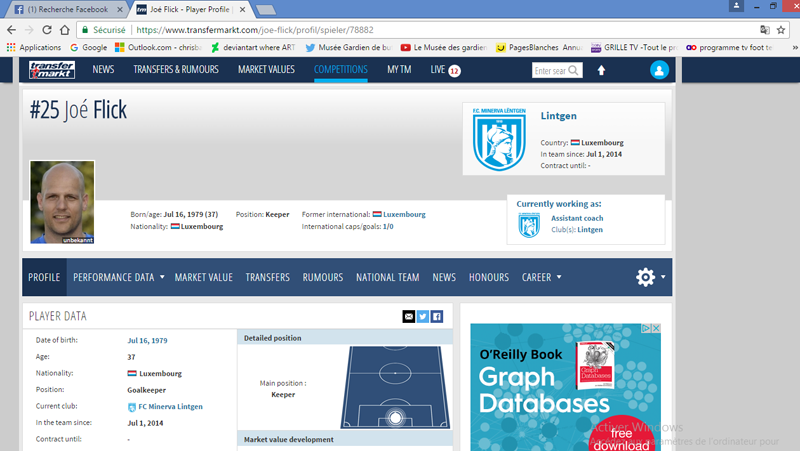Screen dimensions: 800x451
Task: Open the Outlook.com bookmark
Action: (158, 47)
